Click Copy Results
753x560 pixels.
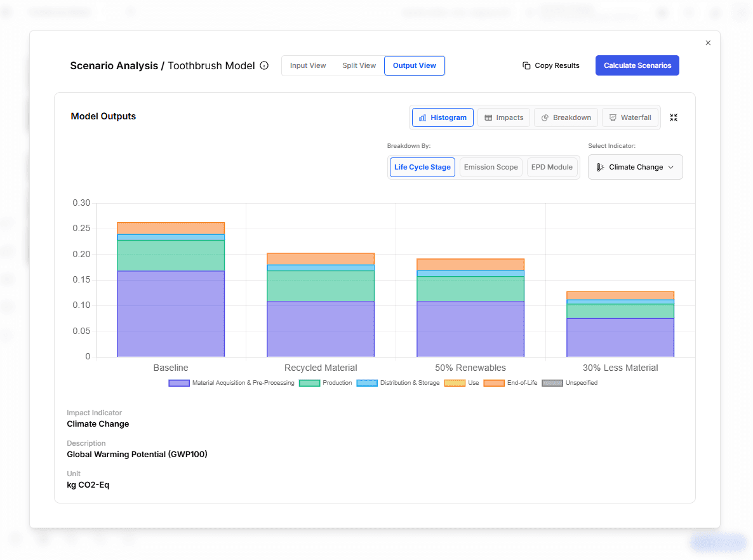tap(551, 65)
